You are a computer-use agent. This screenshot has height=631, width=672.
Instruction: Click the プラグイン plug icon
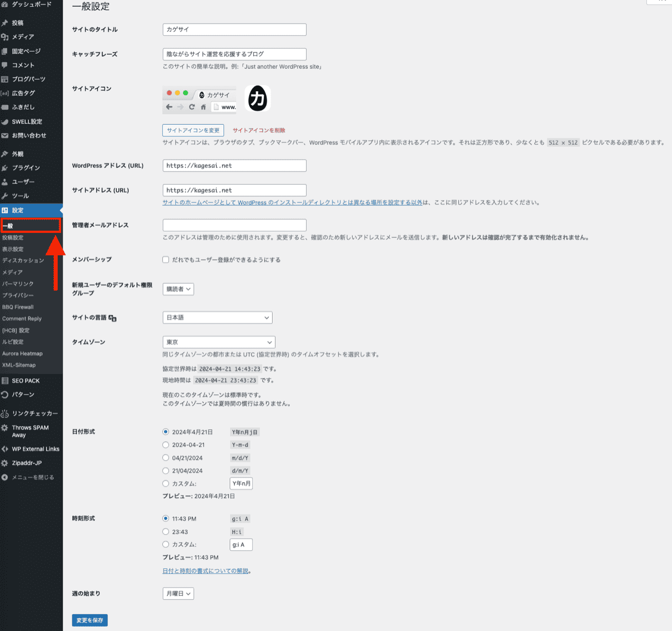tap(5, 168)
